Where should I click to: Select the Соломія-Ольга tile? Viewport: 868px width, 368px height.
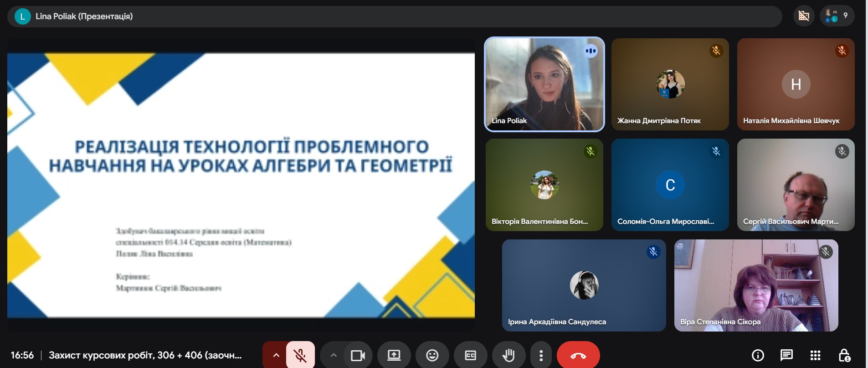tap(670, 185)
